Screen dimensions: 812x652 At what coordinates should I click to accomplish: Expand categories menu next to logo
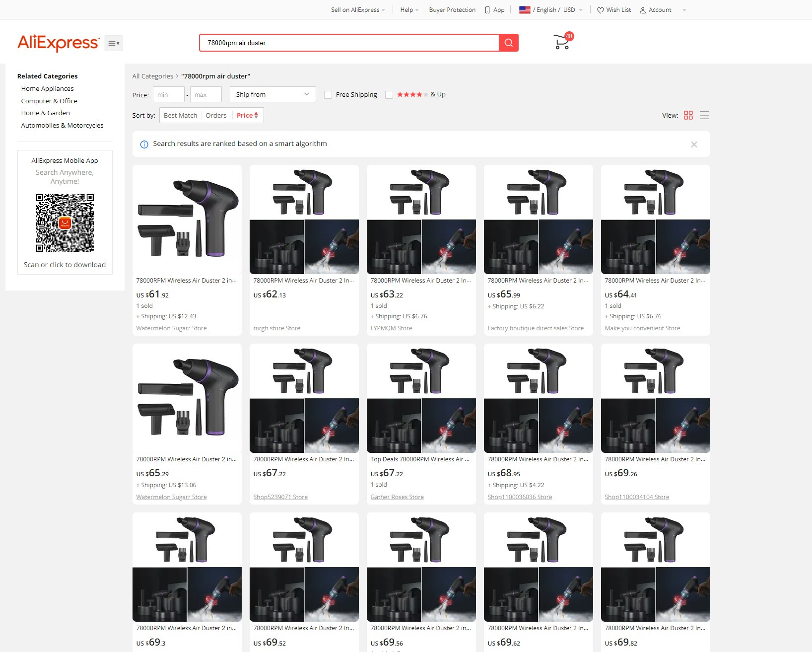tap(114, 43)
